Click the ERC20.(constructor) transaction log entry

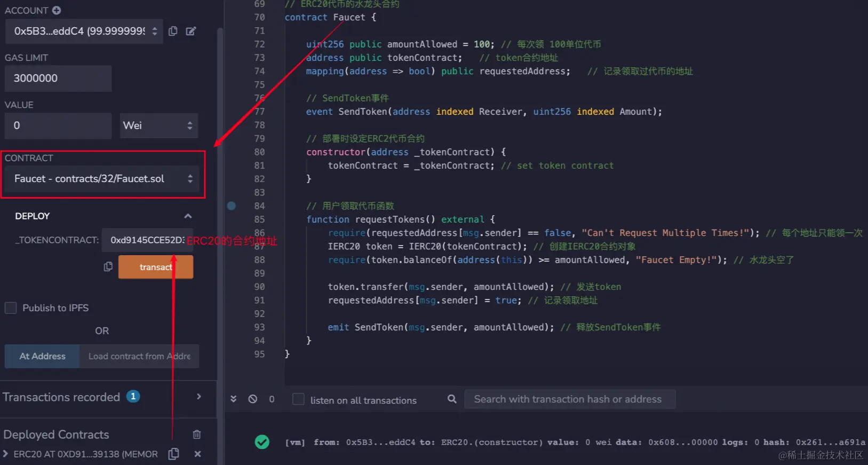point(575,442)
